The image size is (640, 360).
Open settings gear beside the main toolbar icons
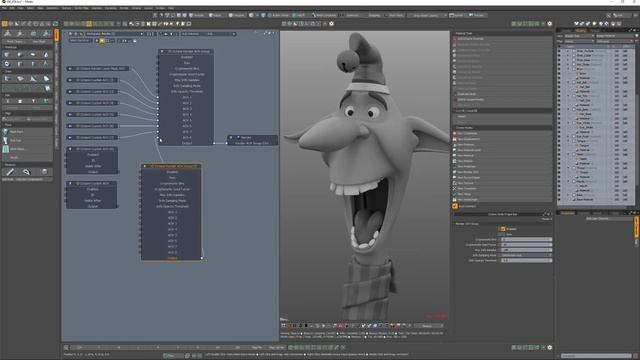coord(331,24)
